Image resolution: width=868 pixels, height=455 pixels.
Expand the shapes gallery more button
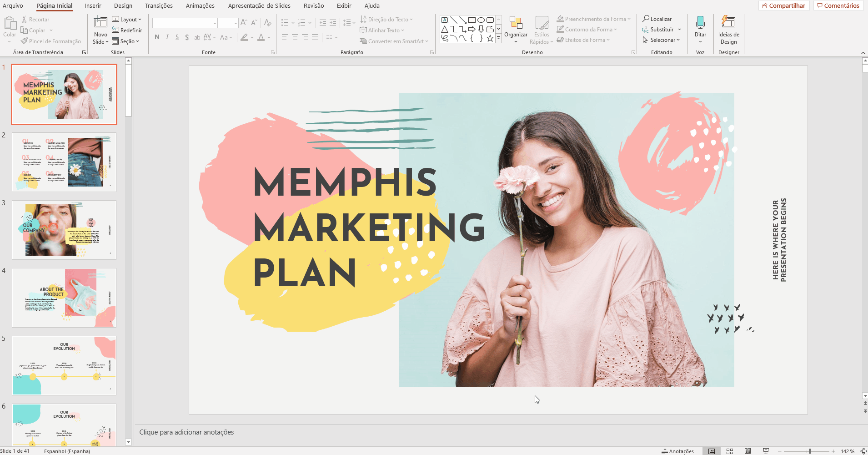[x=498, y=39]
